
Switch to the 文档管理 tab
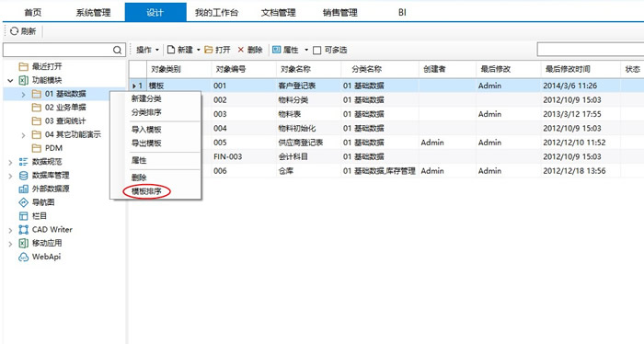point(279,12)
